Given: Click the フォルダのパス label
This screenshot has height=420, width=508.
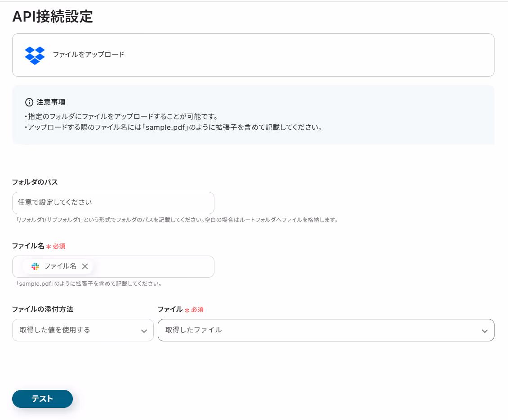Looking at the screenshot, I should (x=35, y=182).
